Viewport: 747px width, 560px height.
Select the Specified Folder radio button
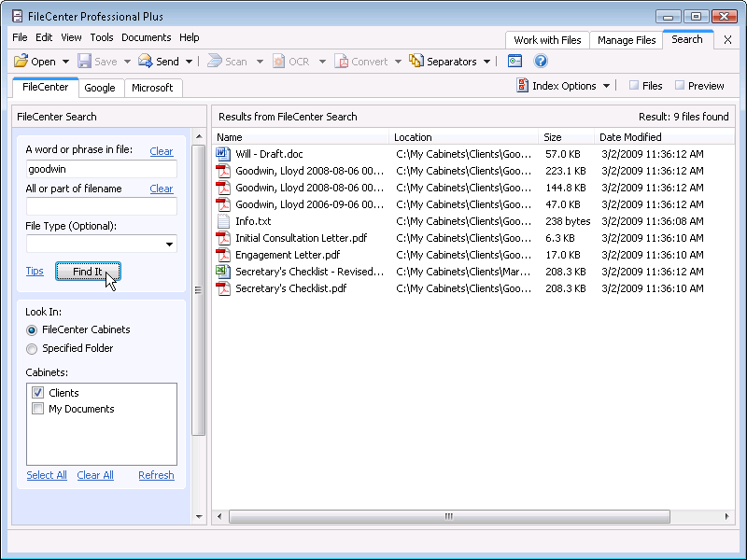(32, 348)
